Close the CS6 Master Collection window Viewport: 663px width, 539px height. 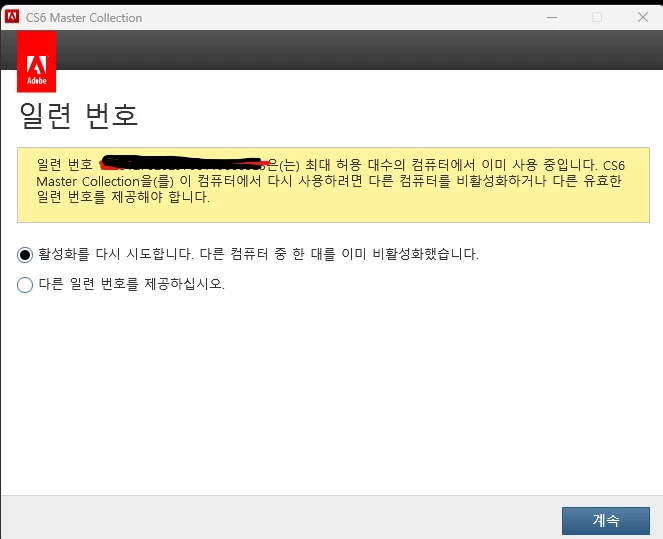point(643,17)
